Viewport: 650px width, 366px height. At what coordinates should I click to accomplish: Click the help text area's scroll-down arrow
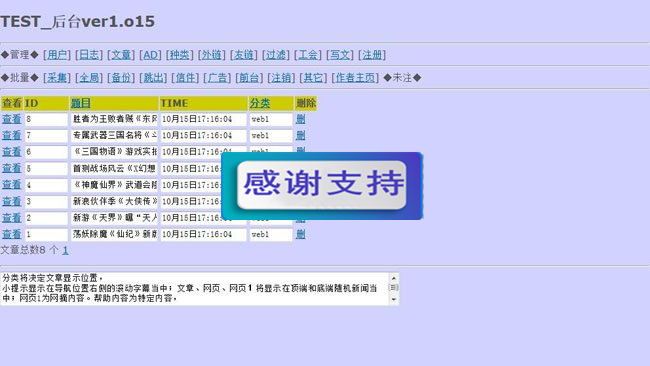tap(394, 300)
